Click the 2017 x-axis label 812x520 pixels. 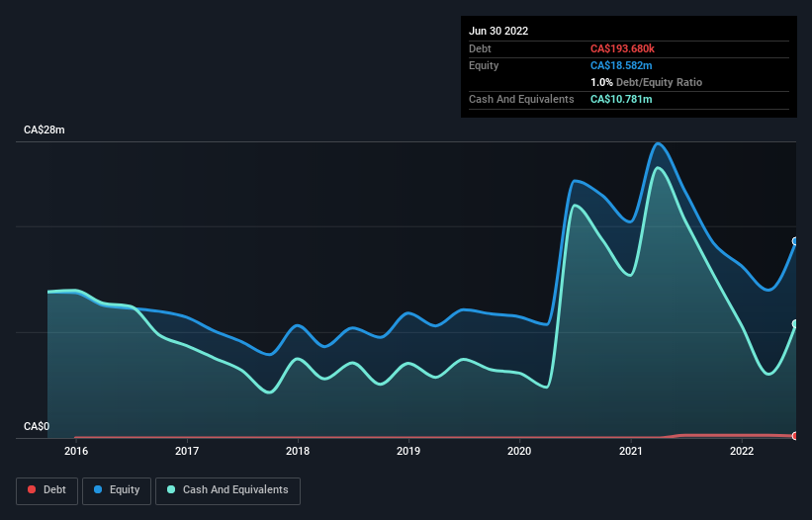(x=187, y=451)
